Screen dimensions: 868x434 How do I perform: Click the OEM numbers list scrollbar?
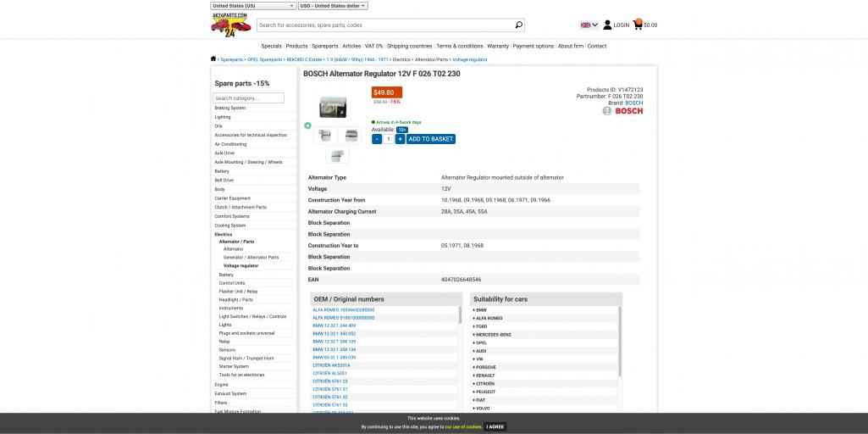click(460, 314)
